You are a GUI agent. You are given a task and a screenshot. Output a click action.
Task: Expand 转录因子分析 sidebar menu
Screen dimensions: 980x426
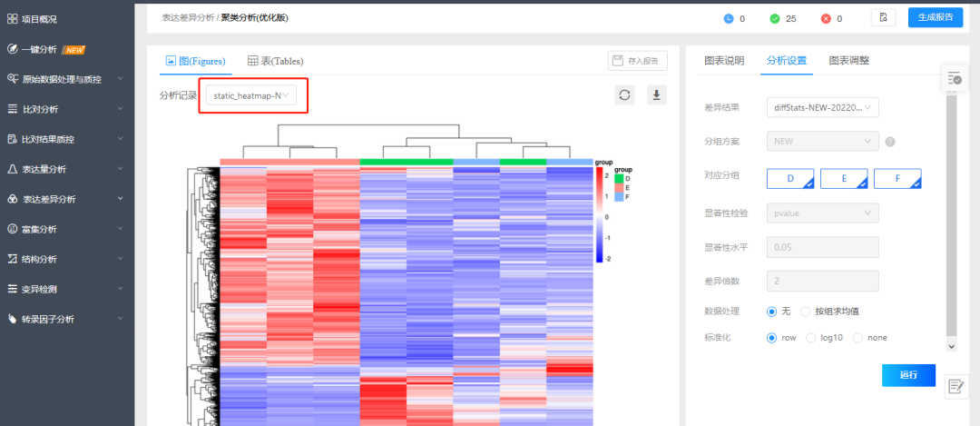click(121, 320)
